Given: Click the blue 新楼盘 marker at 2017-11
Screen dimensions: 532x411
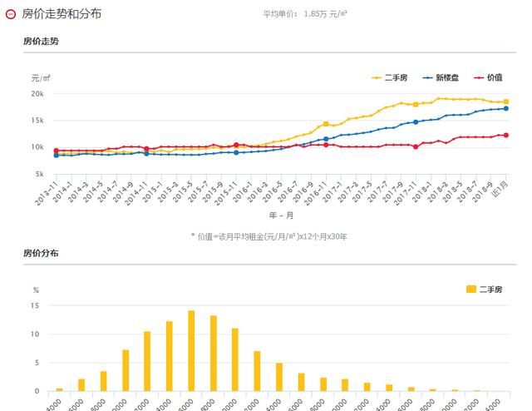Looking at the screenshot, I should coord(416,122).
